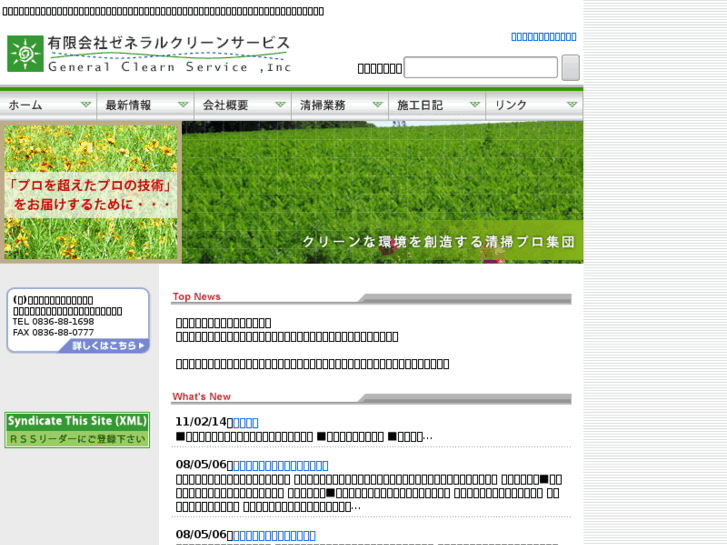Open the 会社概要 menu item
727x545 pixels.
243,105
